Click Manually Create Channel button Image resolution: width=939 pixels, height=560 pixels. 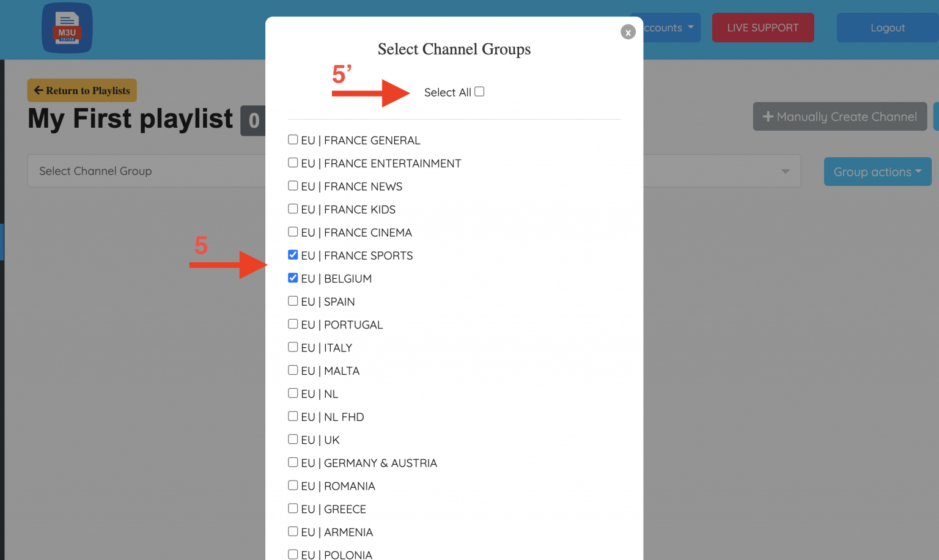click(x=839, y=116)
